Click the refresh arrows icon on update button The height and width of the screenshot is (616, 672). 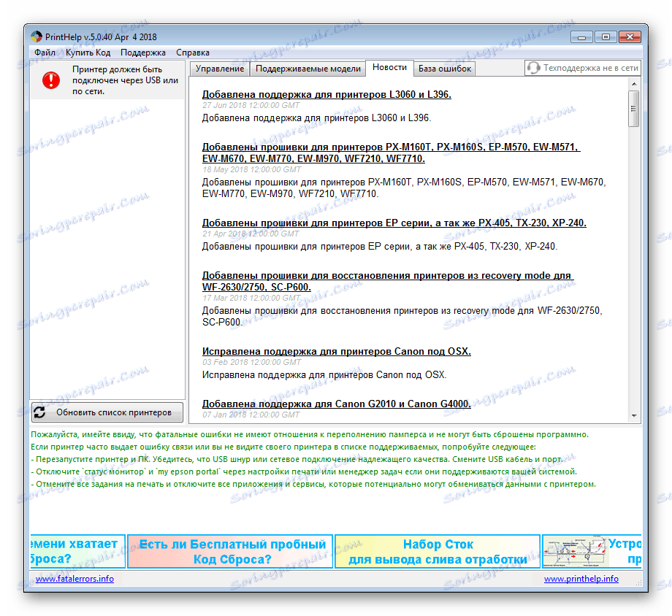[x=40, y=412]
